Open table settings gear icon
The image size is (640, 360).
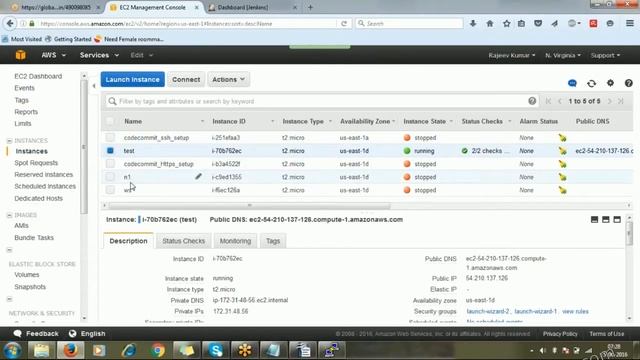610,83
